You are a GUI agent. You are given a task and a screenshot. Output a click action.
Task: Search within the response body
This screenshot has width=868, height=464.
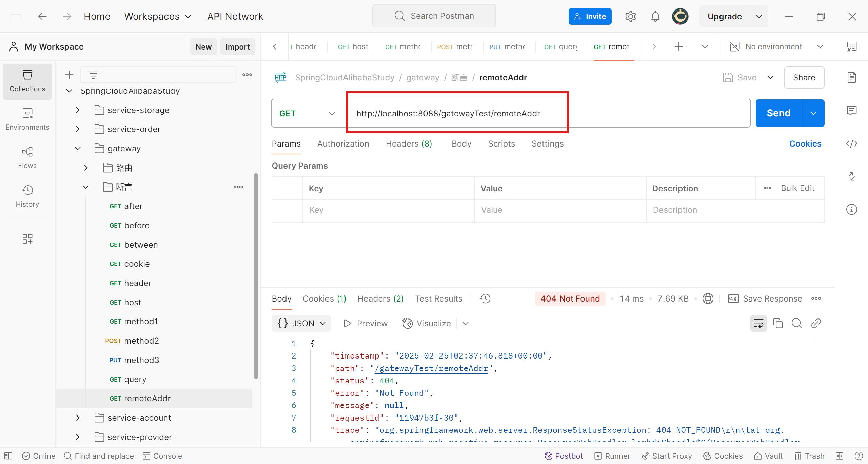click(796, 323)
